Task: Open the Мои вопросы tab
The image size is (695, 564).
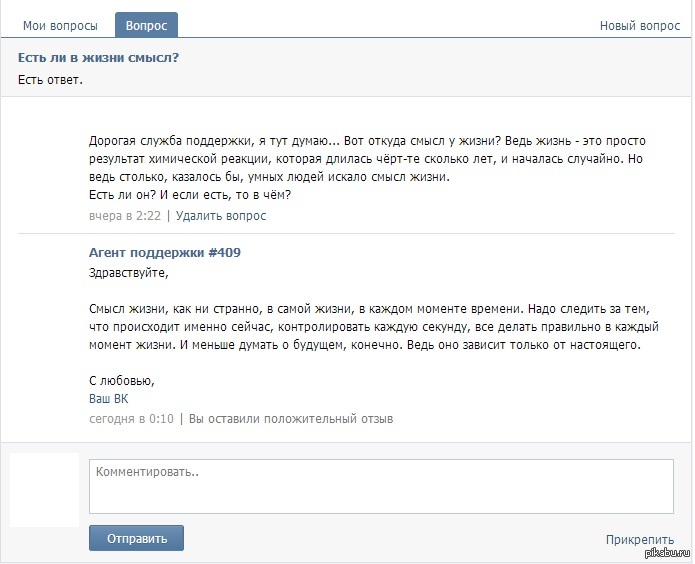Action: point(60,26)
